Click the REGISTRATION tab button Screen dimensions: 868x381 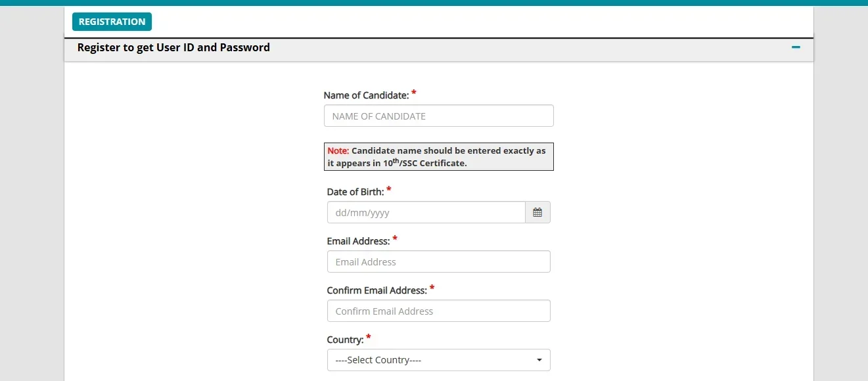(112, 22)
